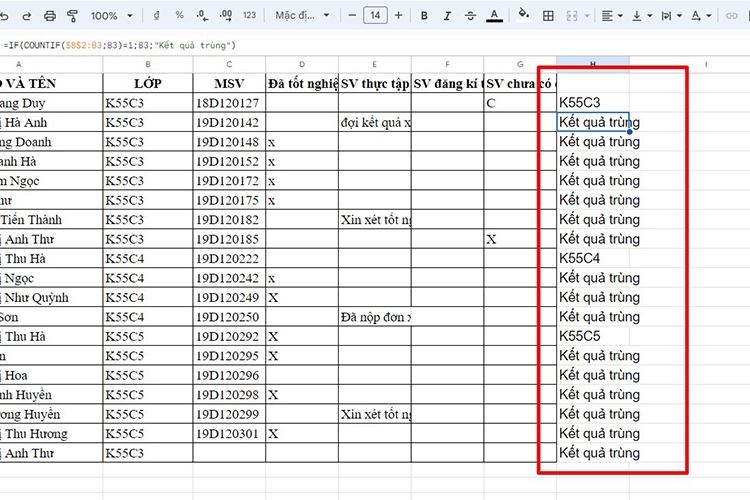Select cell with MSV 19D120250
The width and height of the screenshot is (750, 500).
(x=229, y=317)
